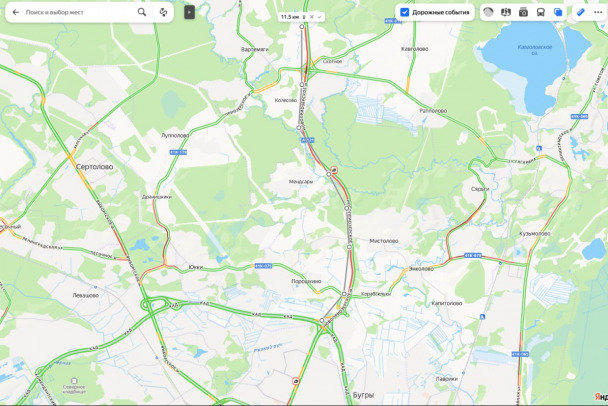
Task: Click the Бугры town label
Action: 363,395
